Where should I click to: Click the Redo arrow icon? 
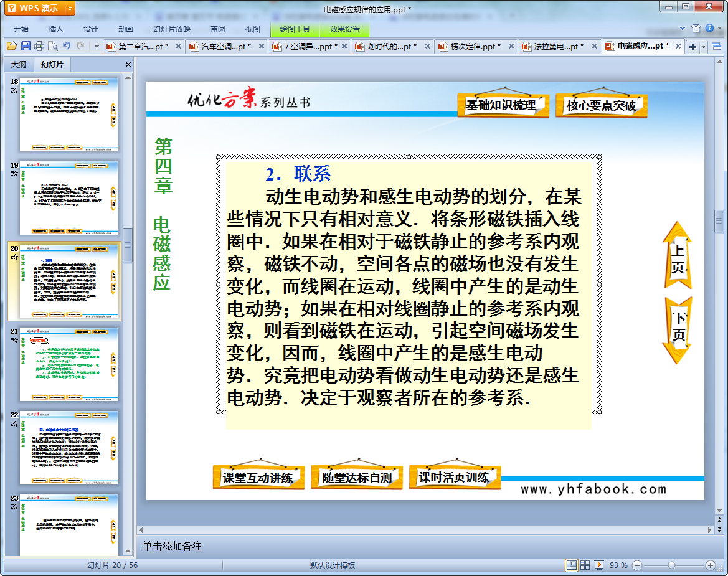(81, 46)
